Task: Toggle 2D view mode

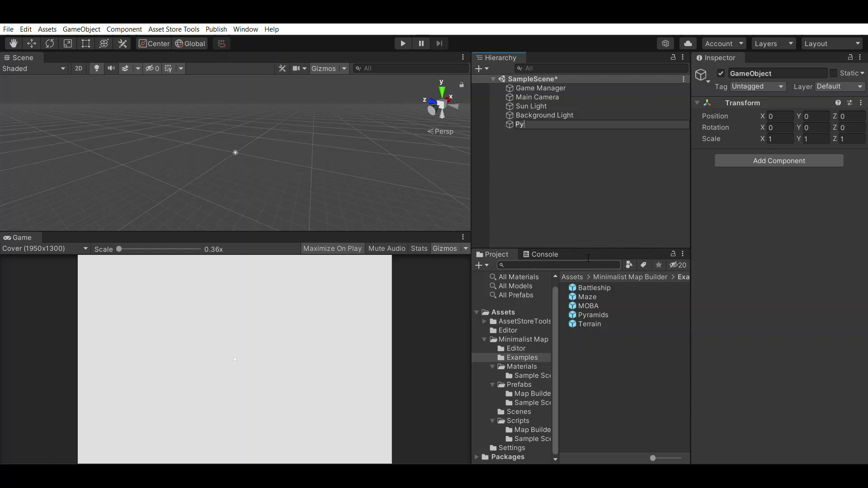Action: 79,68
